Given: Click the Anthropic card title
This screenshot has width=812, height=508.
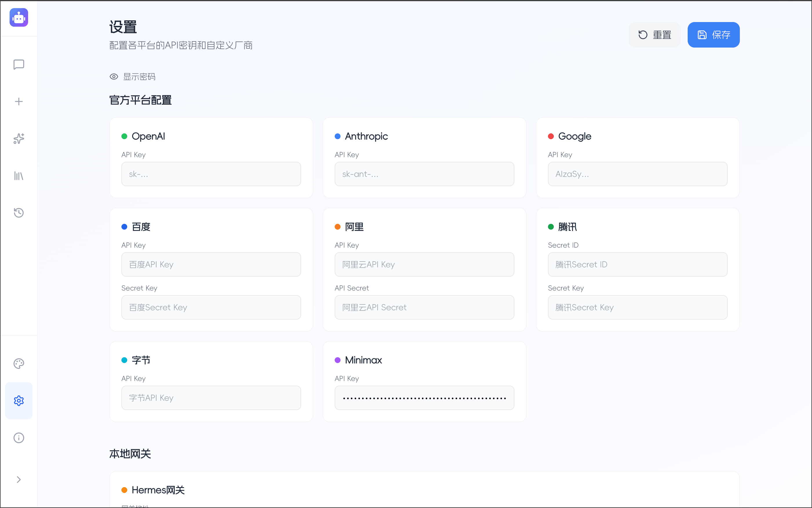Looking at the screenshot, I should click(x=366, y=136).
